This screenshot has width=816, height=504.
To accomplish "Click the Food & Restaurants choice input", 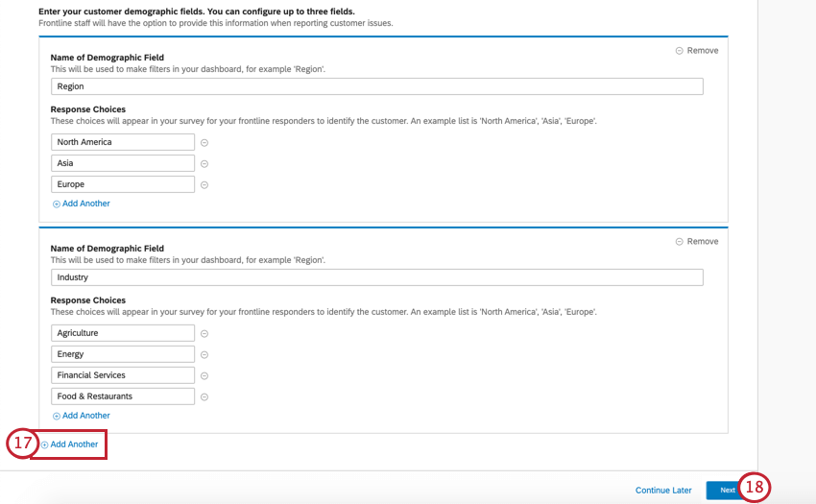I will point(123,396).
